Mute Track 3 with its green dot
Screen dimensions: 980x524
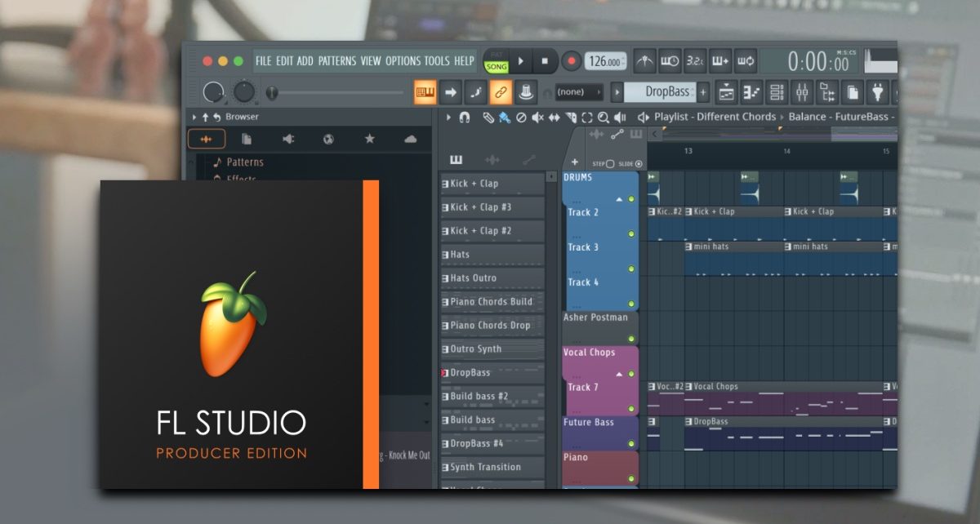click(x=631, y=269)
